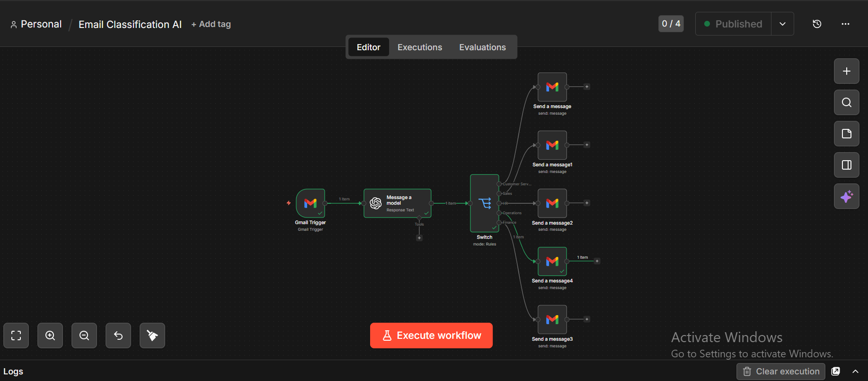Toggle the side panel view
The height and width of the screenshot is (381, 868).
pyautogui.click(x=847, y=165)
